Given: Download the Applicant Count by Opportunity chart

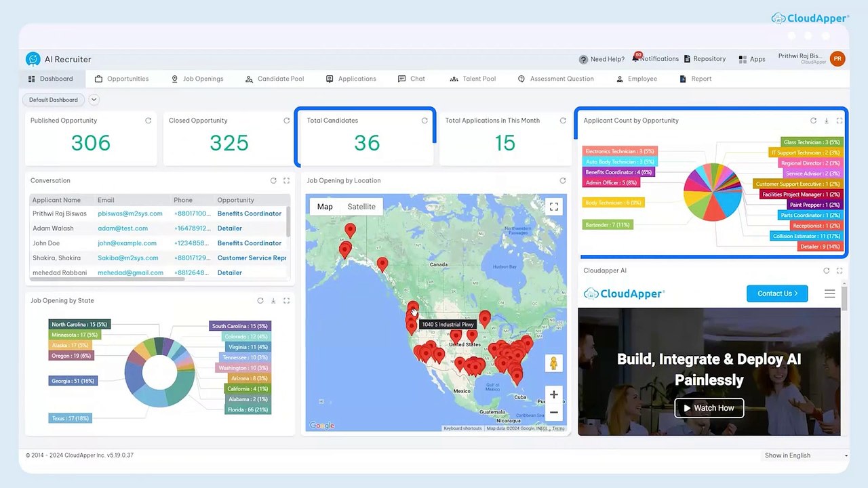Looking at the screenshot, I should pyautogui.click(x=827, y=121).
